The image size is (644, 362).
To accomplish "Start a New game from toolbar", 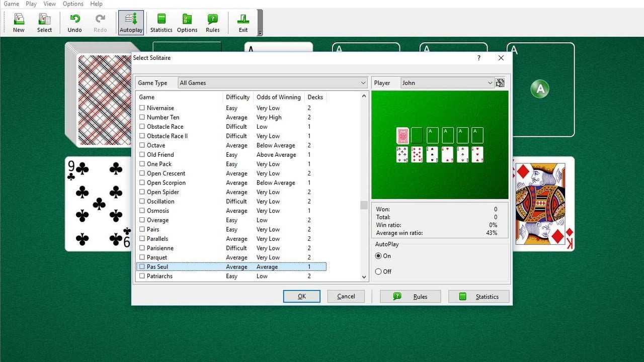I will [x=19, y=23].
